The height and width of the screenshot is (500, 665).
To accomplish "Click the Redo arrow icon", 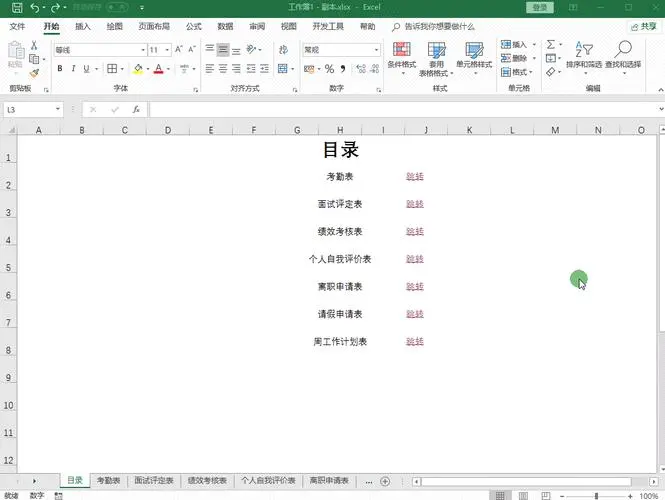I will coord(56,7).
